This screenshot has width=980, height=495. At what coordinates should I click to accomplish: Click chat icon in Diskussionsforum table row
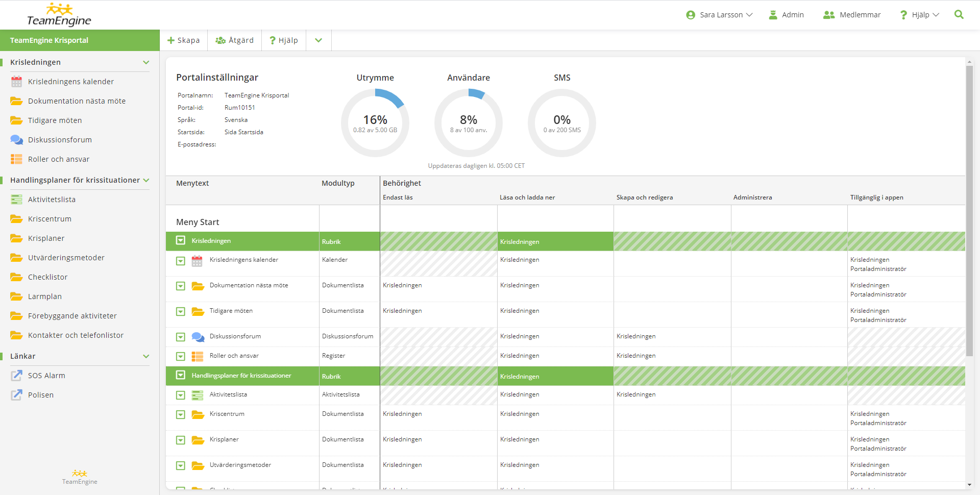click(x=198, y=337)
